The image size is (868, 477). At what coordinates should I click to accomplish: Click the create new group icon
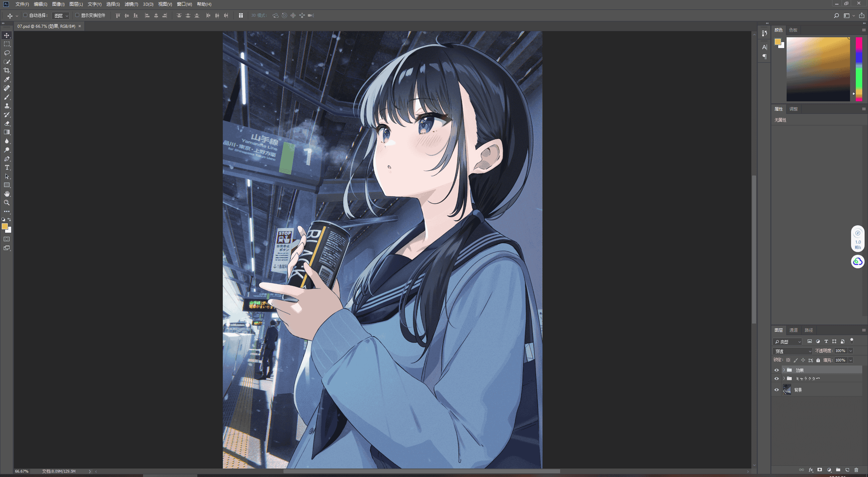(x=838, y=470)
